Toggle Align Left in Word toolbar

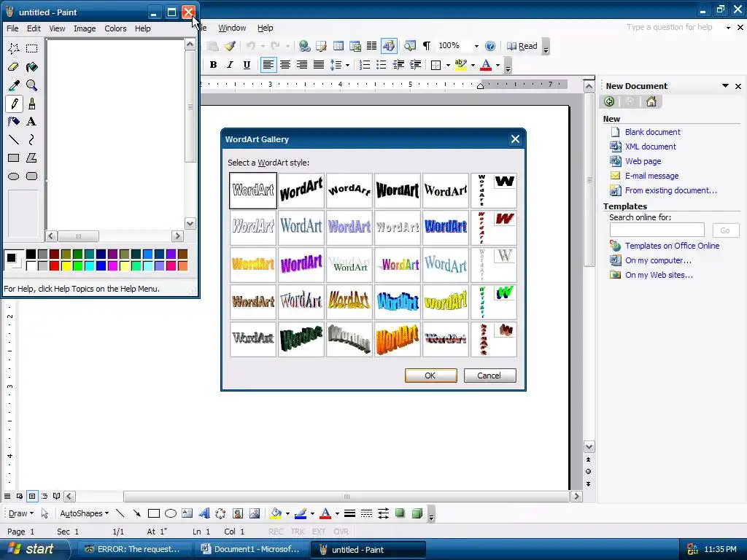click(268, 65)
